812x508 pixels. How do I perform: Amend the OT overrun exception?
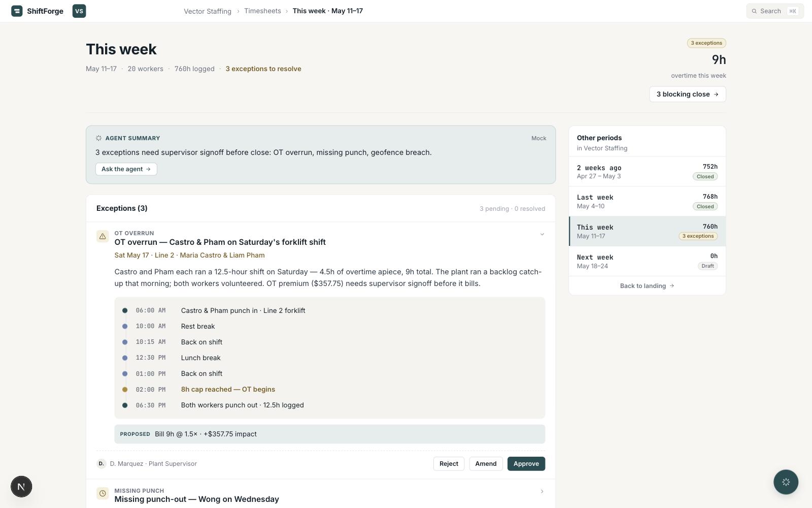(x=486, y=464)
